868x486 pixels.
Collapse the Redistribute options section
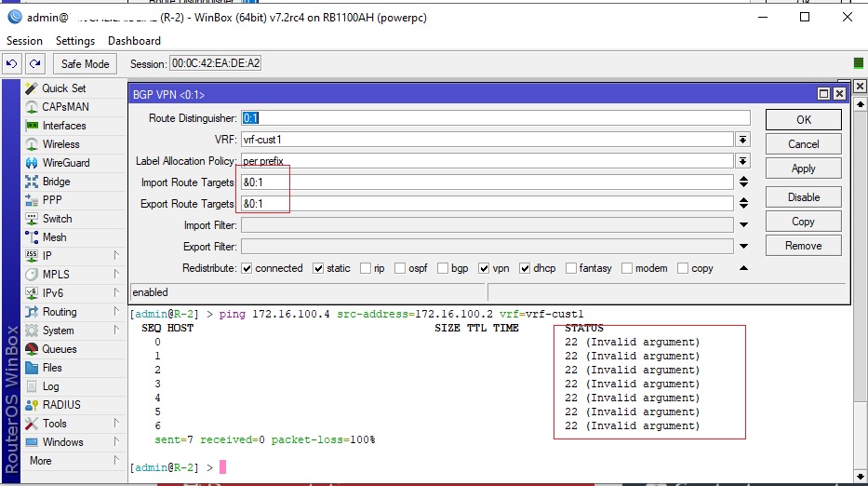(x=743, y=268)
